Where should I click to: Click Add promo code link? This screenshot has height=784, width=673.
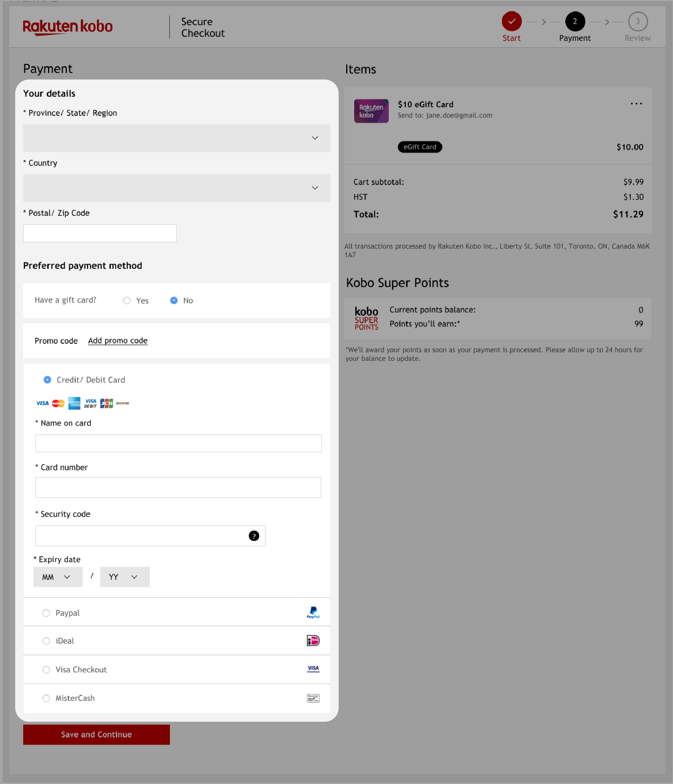[117, 340]
